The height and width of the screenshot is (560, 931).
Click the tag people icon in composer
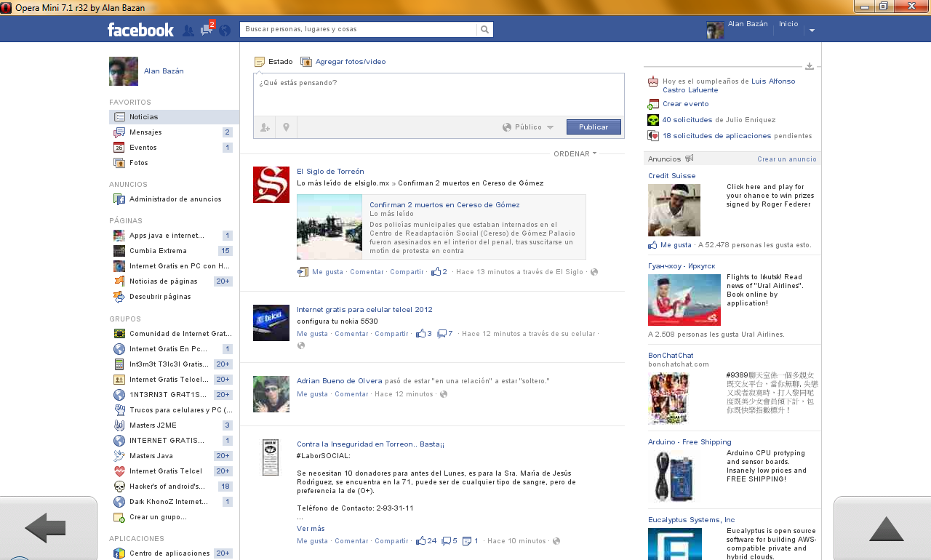265,127
